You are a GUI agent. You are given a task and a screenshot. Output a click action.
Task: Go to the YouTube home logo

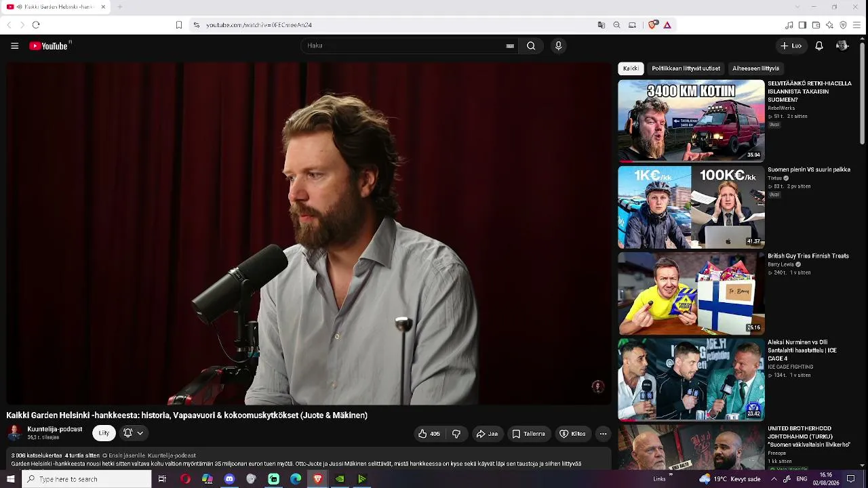pyautogui.click(x=49, y=46)
